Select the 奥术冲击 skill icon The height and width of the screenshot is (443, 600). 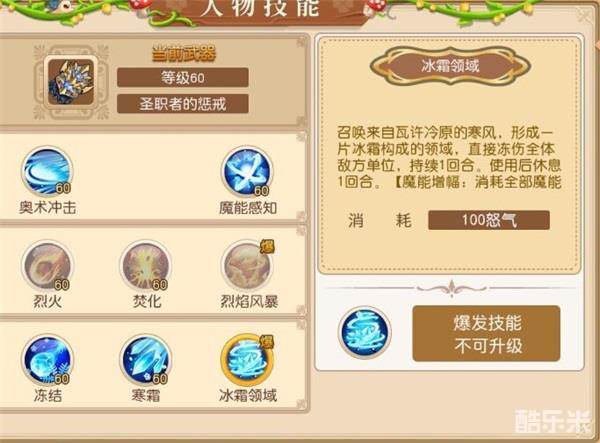(x=47, y=171)
